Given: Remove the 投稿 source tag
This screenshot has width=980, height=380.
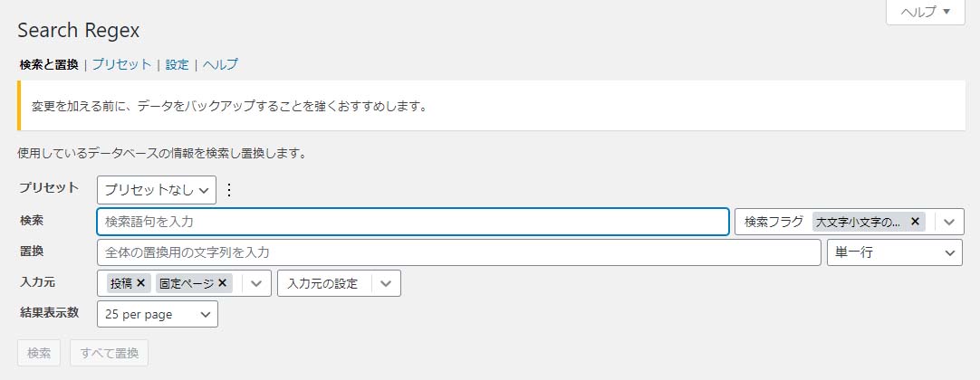Looking at the screenshot, I should [x=140, y=283].
